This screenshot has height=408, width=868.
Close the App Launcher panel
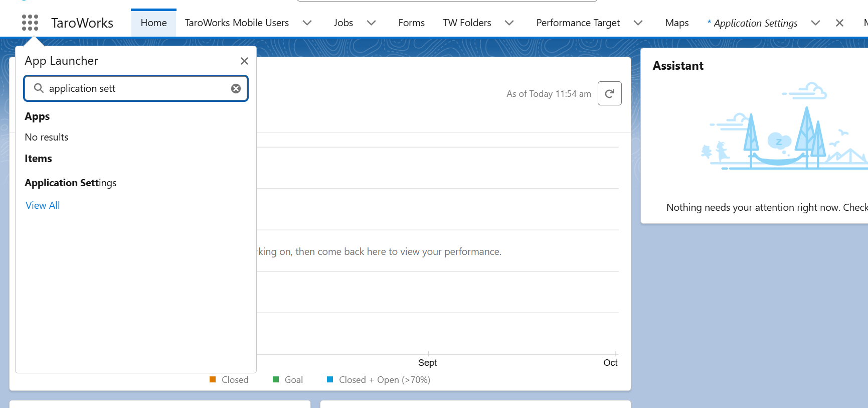click(x=244, y=61)
